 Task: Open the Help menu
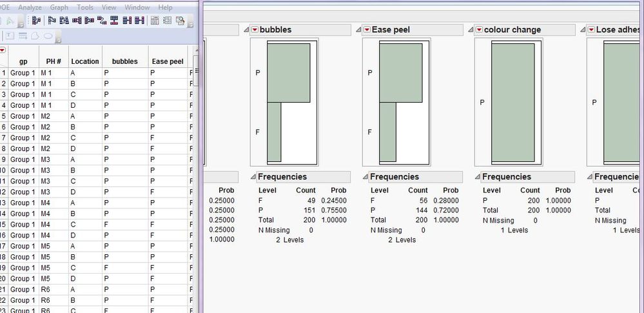pyautogui.click(x=165, y=7)
